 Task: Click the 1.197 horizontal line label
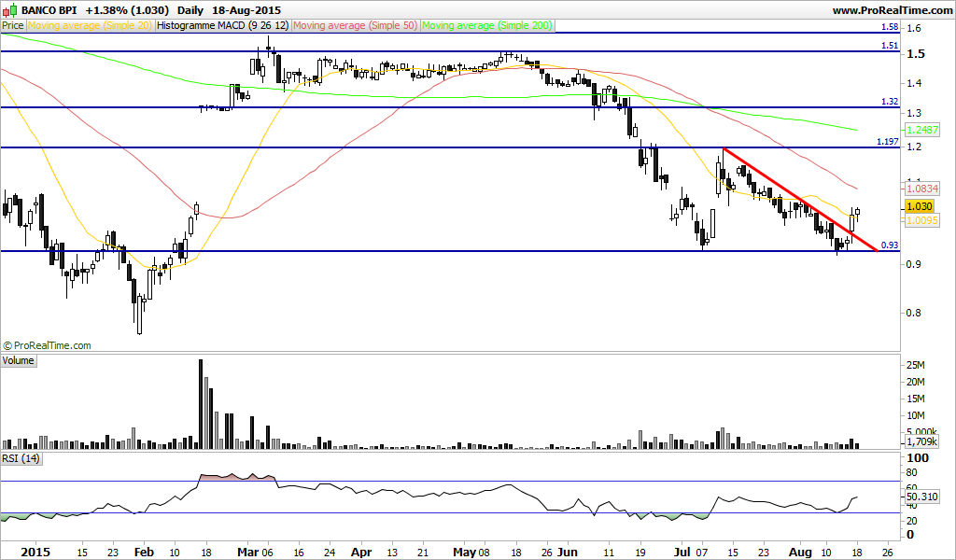click(888, 141)
